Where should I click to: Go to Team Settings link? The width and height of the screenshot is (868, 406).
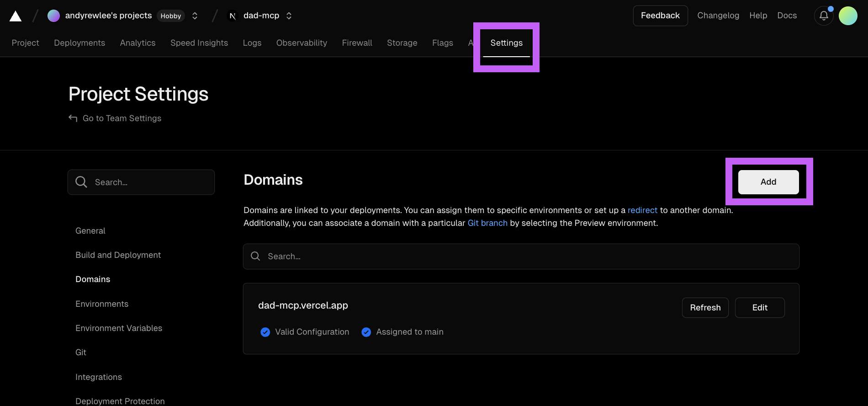[x=122, y=118]
